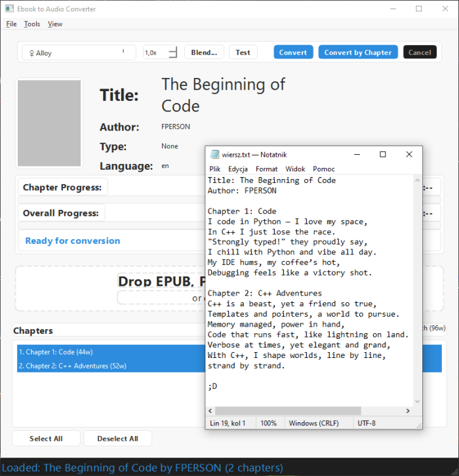Open the Edycja menu in Notatnik
The width and height of the screenshot is (459, 476).
pos(237,169)
